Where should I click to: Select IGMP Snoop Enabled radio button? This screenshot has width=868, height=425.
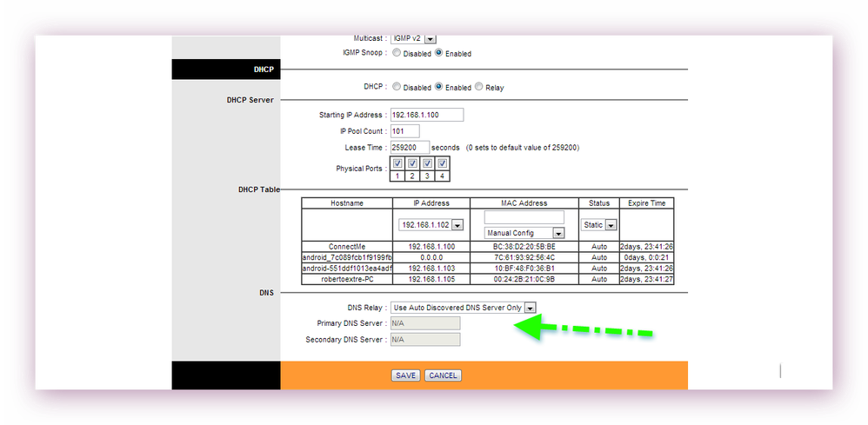point(439,53)
